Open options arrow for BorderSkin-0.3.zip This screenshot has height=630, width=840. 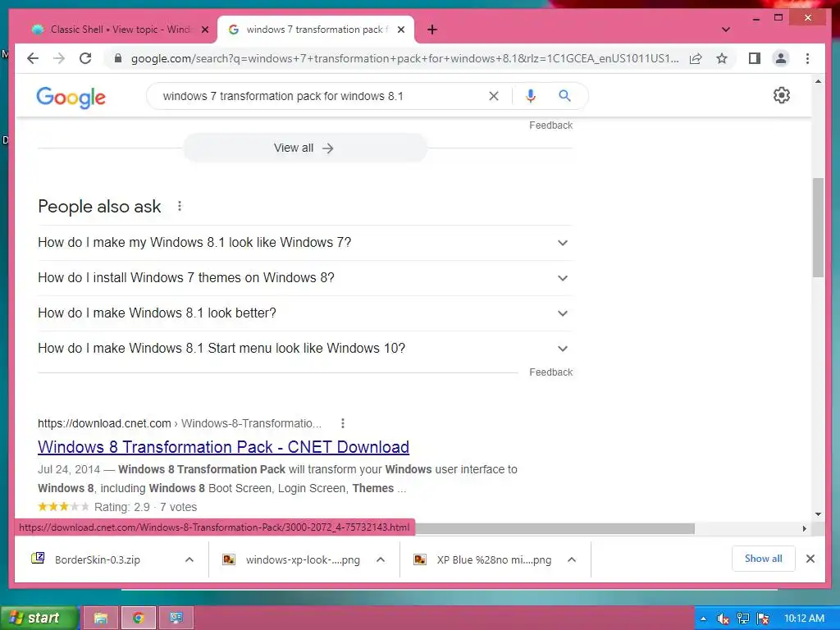(x=189, y=559)
